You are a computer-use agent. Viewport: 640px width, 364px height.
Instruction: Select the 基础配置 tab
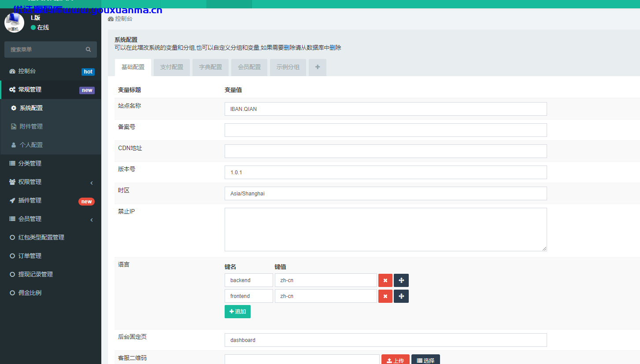[x=133, y=67]
